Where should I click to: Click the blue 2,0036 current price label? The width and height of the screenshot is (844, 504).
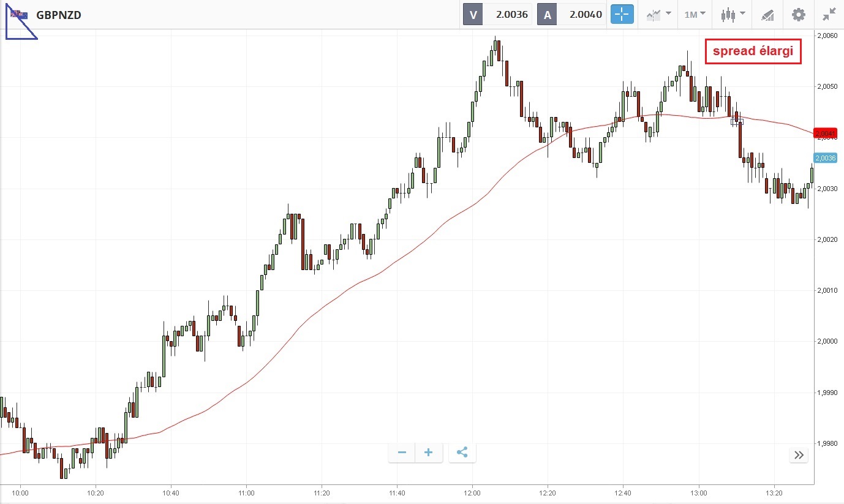pyautogui.click(x=825, y=158)
